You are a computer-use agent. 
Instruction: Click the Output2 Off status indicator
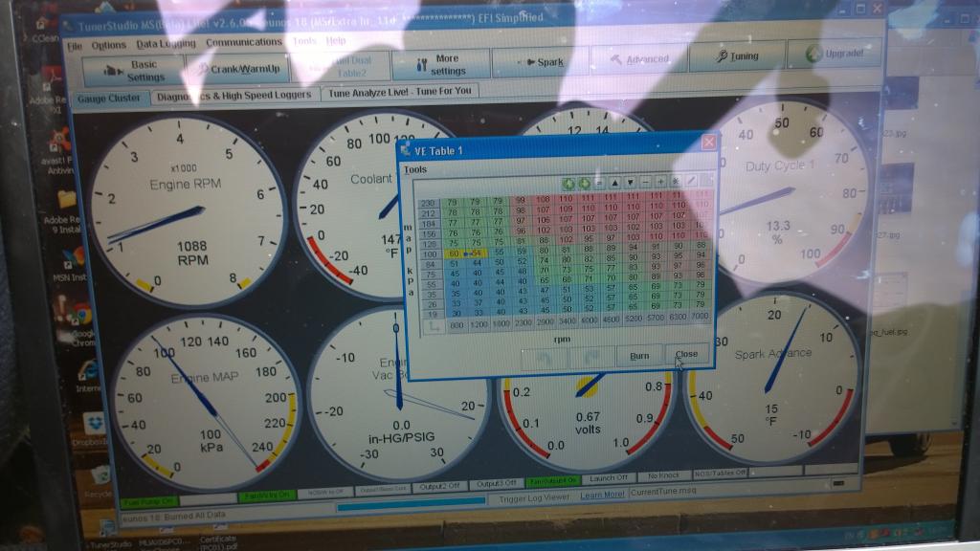[x=439, y=486]
